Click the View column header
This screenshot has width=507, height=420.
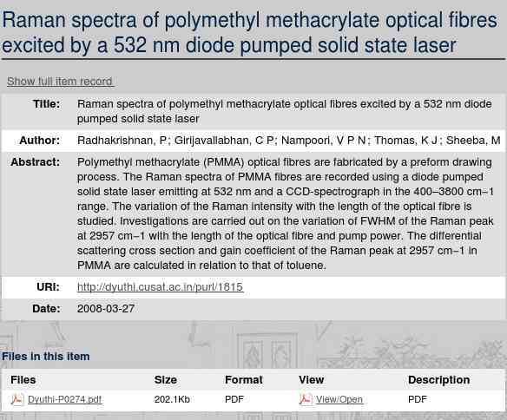[x=312, y=379]
